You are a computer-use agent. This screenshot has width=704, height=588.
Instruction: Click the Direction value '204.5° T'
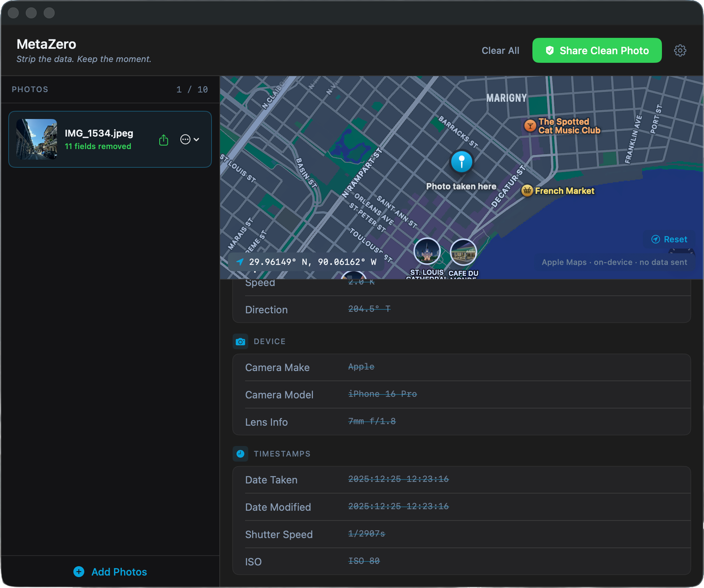pos(369,309)
